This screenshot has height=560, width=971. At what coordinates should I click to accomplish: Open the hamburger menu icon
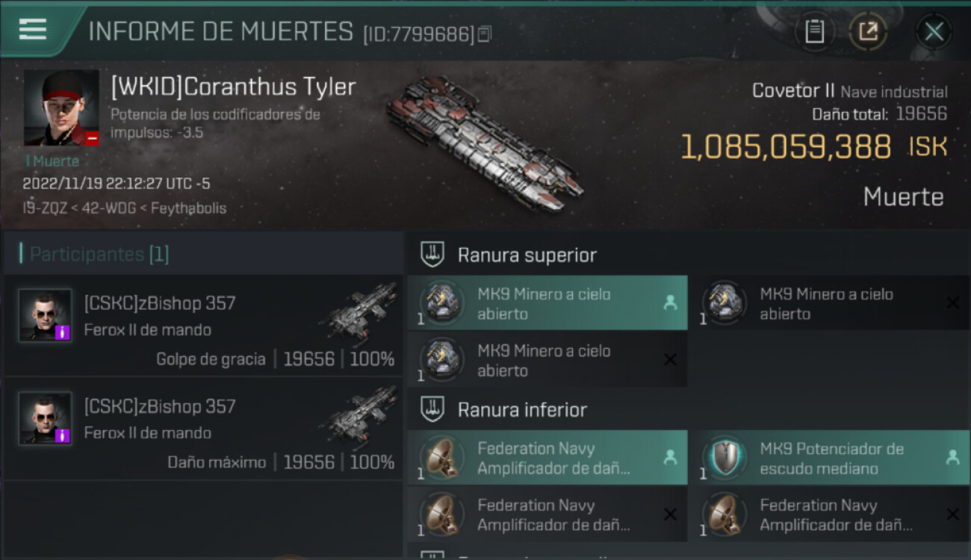tap(33, 30)
